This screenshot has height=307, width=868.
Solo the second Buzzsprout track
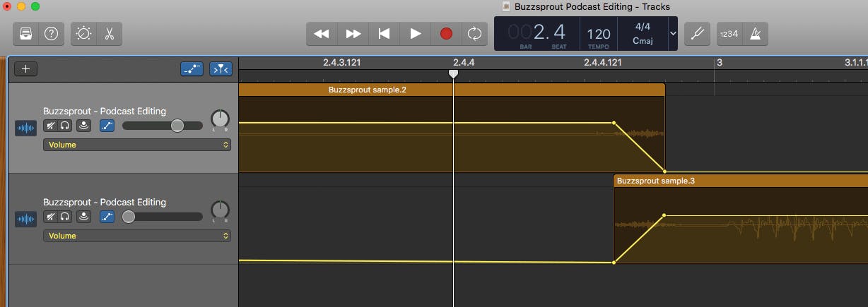(65, 217)
